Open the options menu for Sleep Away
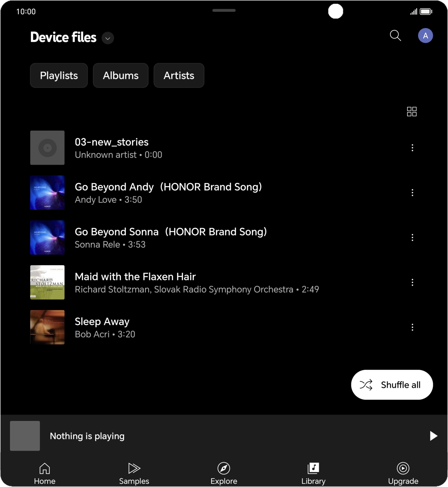 click(412, 327)
